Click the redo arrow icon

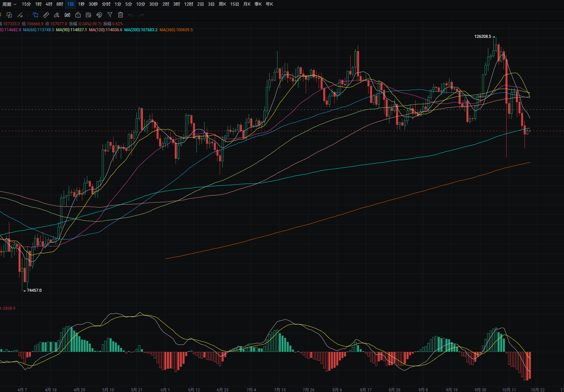[141, 15]
